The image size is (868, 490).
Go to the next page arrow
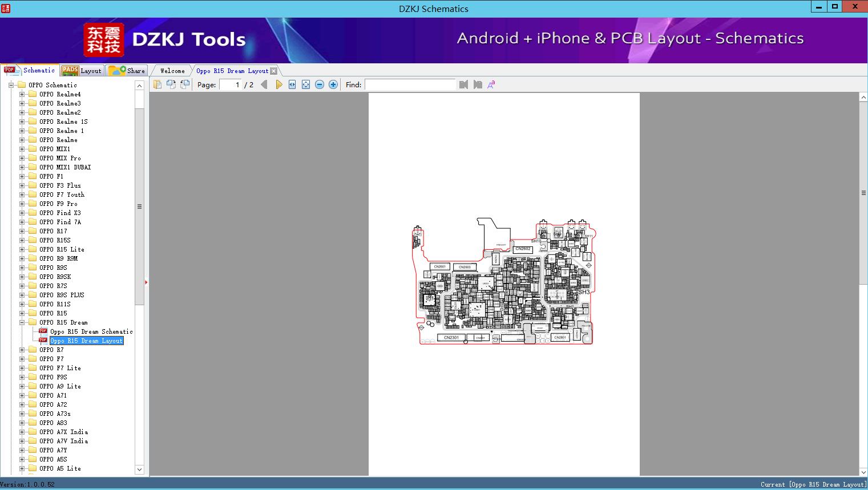(278, 84)
